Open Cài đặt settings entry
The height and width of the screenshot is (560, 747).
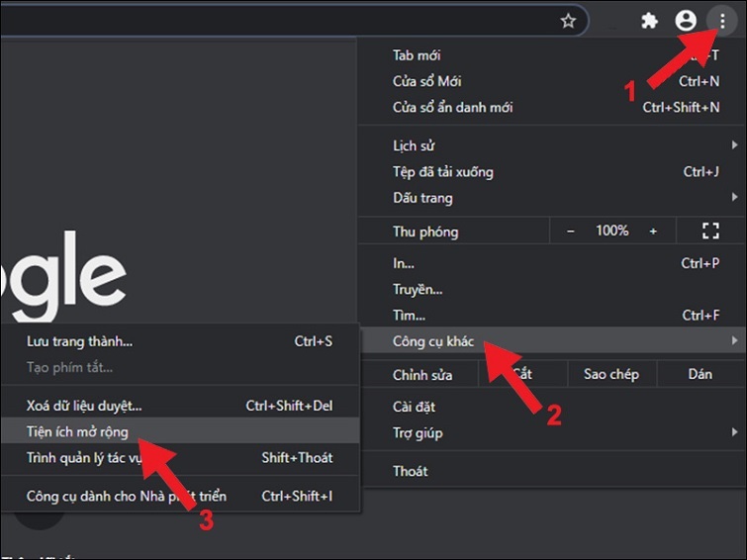[x=414, y=407]
